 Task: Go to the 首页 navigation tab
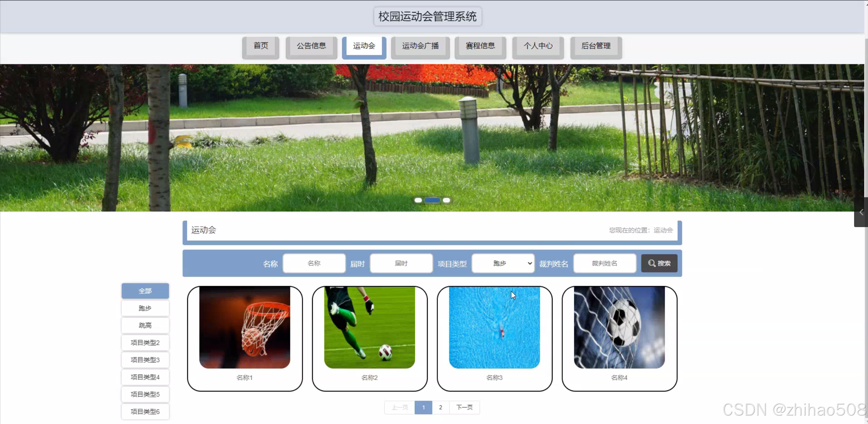261,46
